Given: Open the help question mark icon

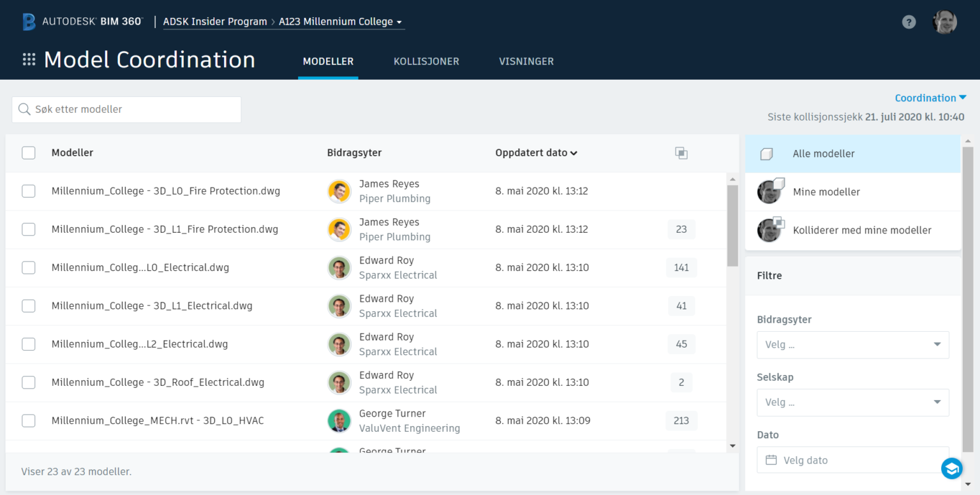Looking at the screenshot, I should pyautogui.click(x=909, y=22).
